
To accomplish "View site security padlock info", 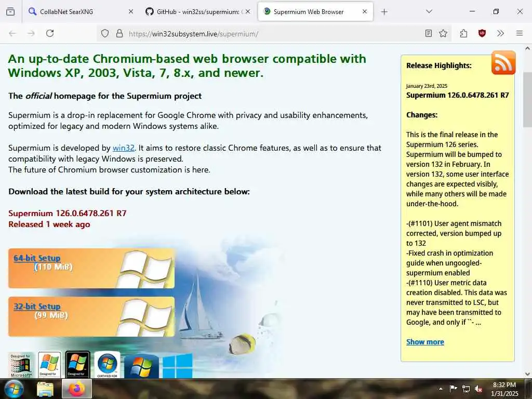I will tap(119, 33).
